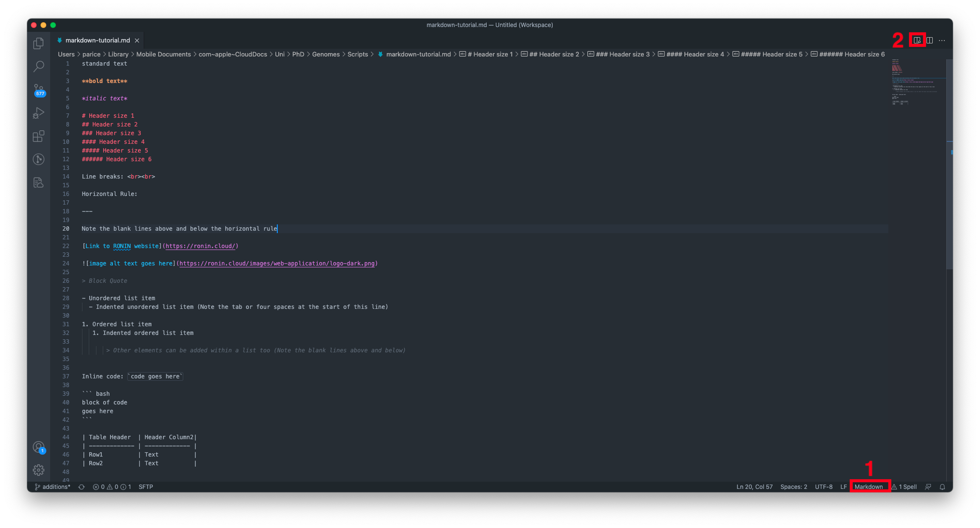Click the Markdown language mode selector
980x528 pixels.
[868, 486]
